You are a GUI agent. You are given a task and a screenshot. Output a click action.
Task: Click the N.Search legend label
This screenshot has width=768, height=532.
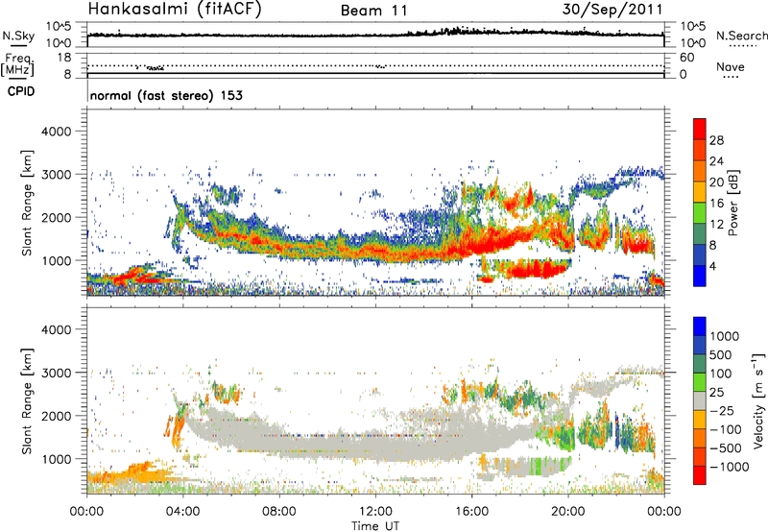[741, 36]
